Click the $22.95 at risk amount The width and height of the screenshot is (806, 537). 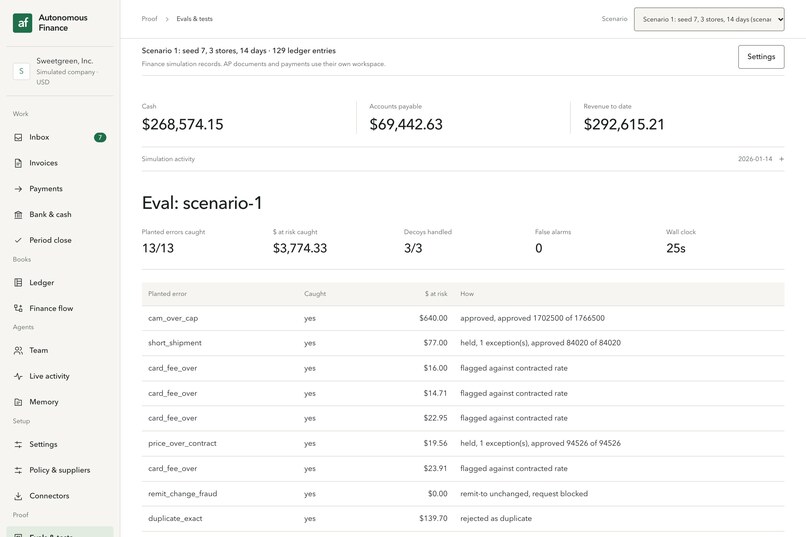point(435,418)
